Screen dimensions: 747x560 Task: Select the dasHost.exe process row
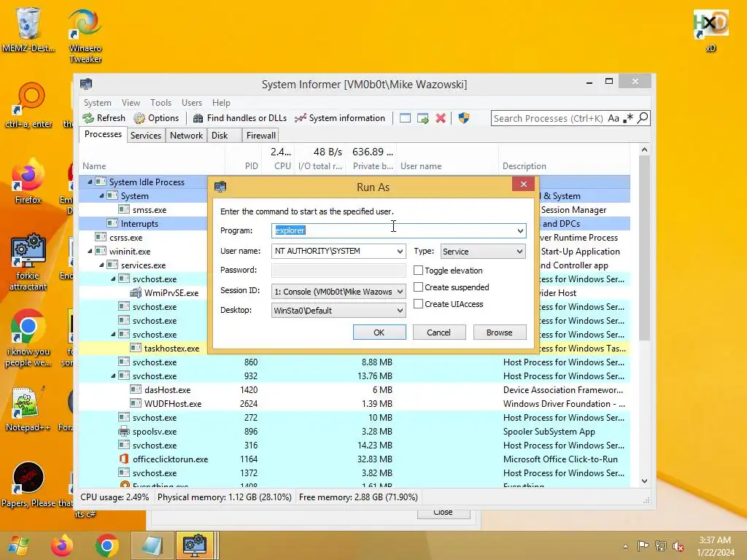355,390
